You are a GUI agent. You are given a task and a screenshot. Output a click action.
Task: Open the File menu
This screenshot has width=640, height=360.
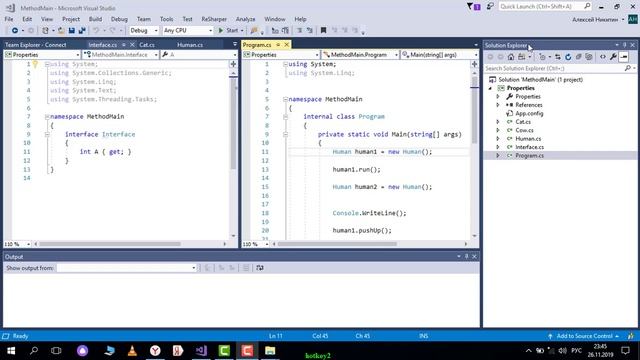(9, 19)
